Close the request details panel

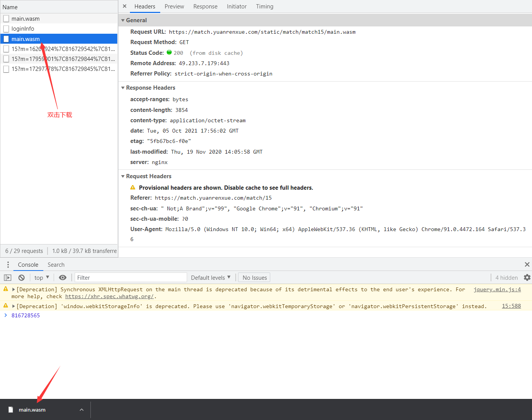tap(125, 6)
